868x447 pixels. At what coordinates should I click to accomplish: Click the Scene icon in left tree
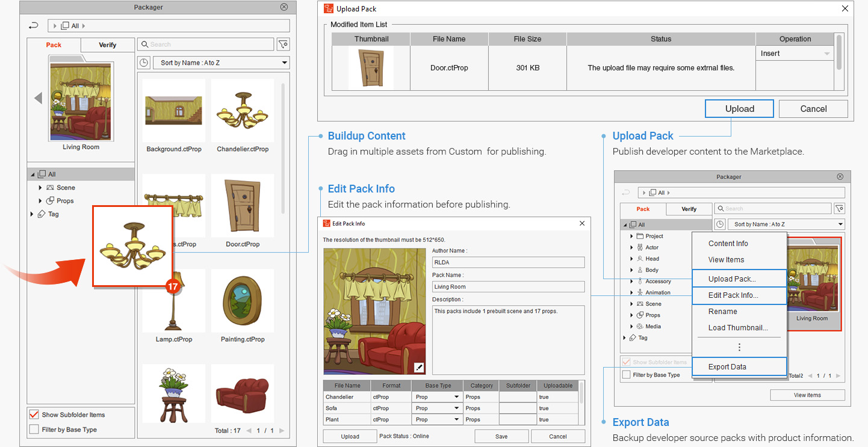[x=51, y=188]
